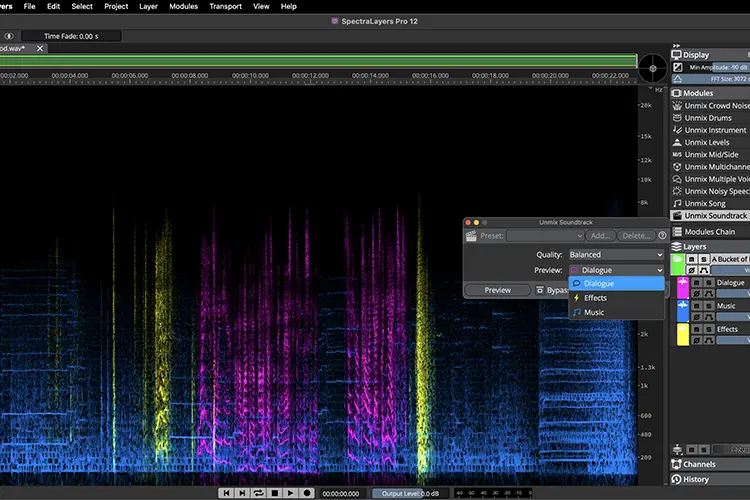Start playback with the play button
The height and width of the screenshot is (500, 750).
pyautogui.click(x=290, y=493)
